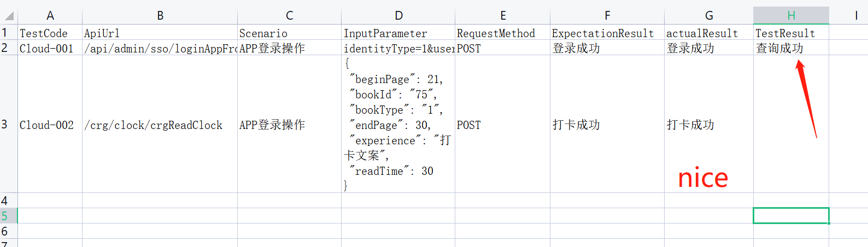The height and width of the screenshot is (247, 868).
Task: Select ExpectationResult 登录成功 cell
Action: pyautogui.click(x=607, y=48)
